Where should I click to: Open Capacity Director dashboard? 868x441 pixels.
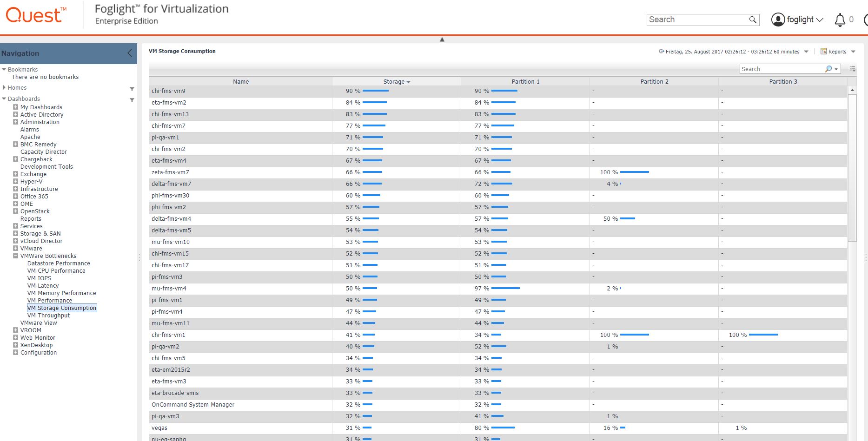pyautogui.click(x=44, y=152)
